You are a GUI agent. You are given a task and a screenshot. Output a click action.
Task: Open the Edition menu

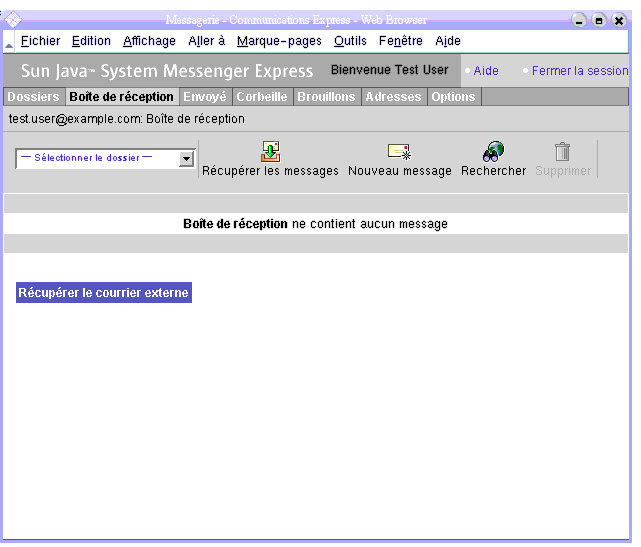coord(91,41)
